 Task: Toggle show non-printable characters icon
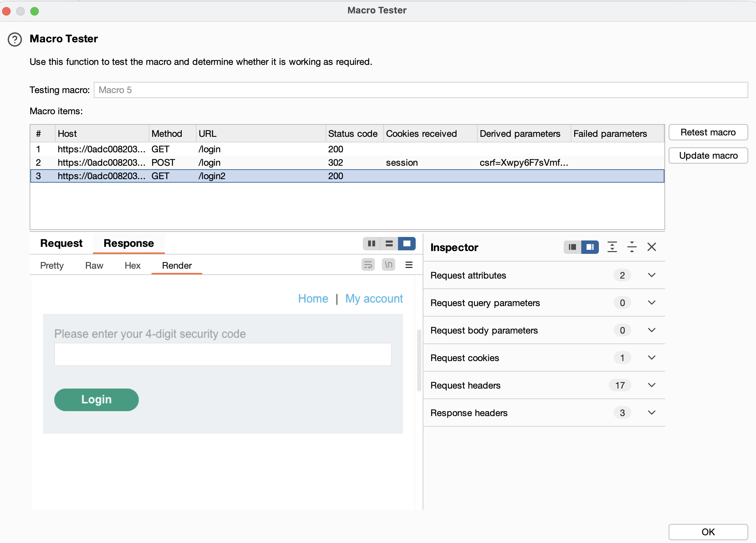[x=388, y=265]
